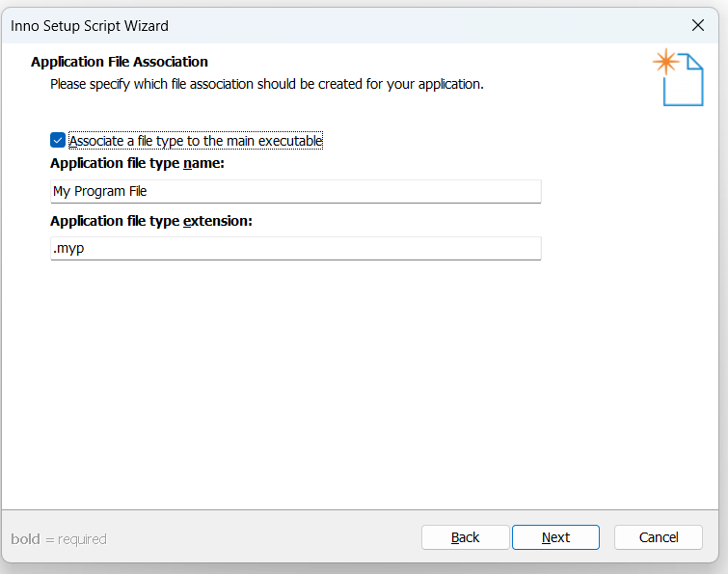This screenshot has width=728, height=574.
Task: Close the Inno Setup Script Wizard window
Action: [x=698, y=25]
